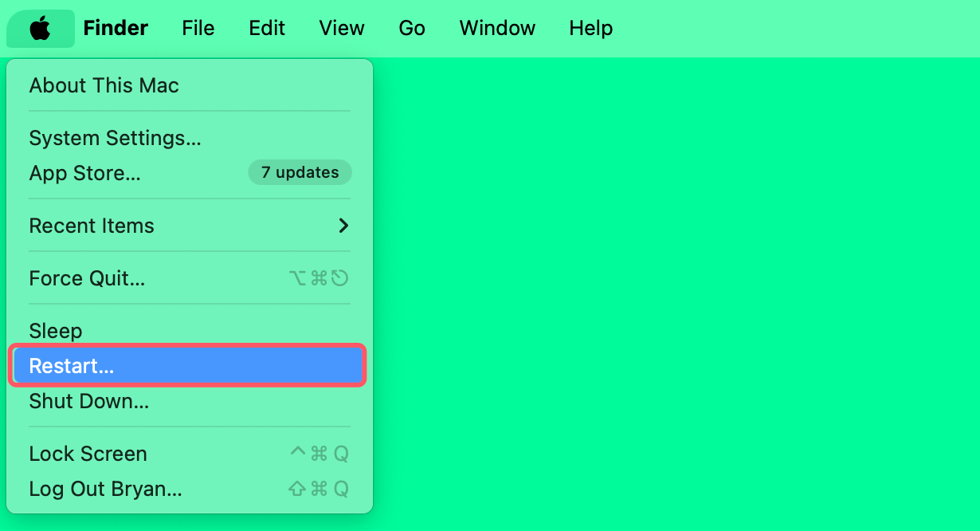Choose App Store menu entry
Viewport: 980px width, 531px height.
84,173
